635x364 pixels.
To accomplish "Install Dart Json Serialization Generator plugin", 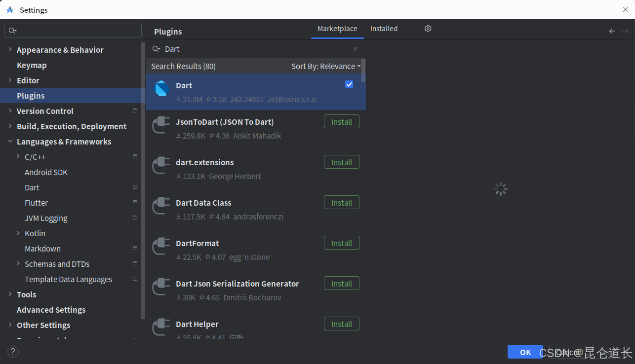I will [x=342, y=284].
